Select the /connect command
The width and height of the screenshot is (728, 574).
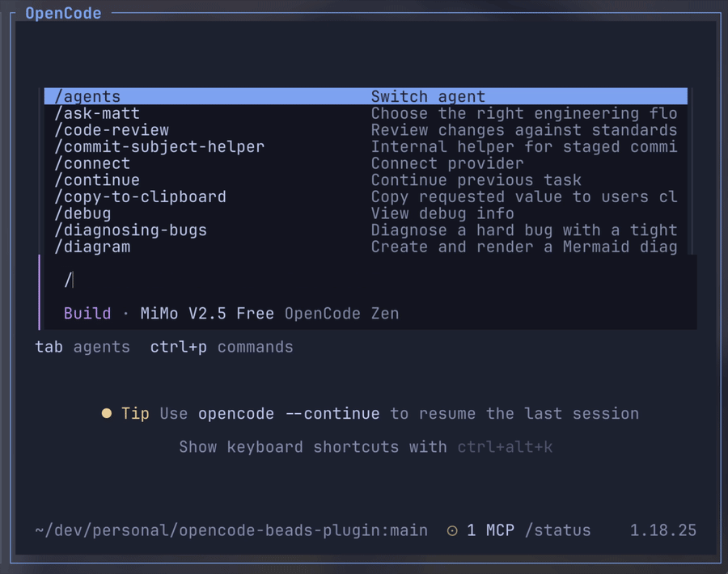click(366, 162)
